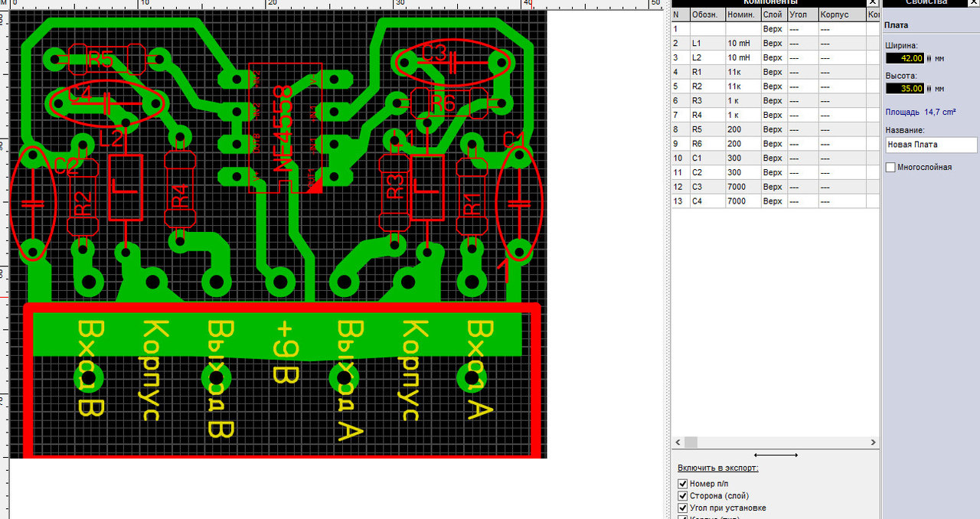Click the Название text field

point(931,145)
